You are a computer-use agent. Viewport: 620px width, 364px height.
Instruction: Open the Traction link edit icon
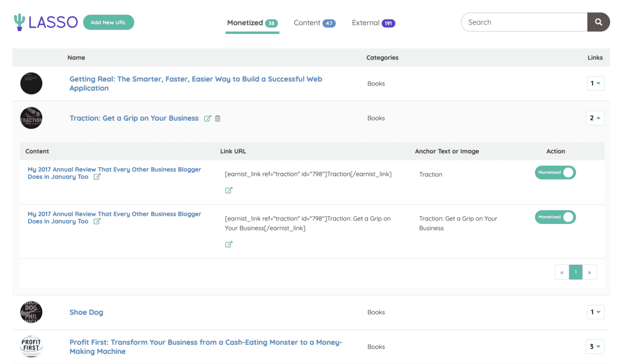point(207,119)
